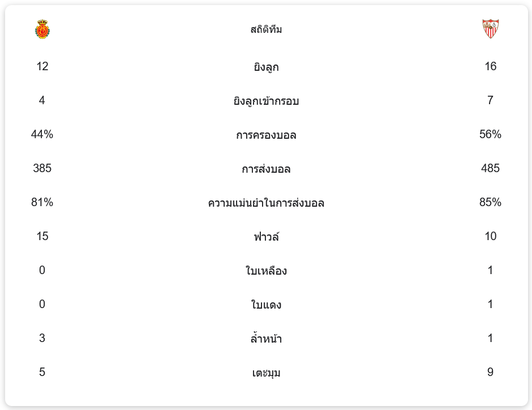Screen dimensions: 532x410
Task: Click the 81% pass accuracy value
Action: pyautogui.click(x=42, y=202)
